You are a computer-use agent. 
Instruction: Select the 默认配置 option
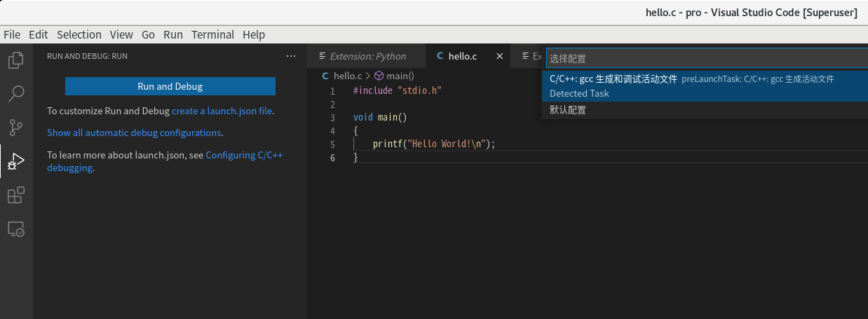(x=705, y=110)
